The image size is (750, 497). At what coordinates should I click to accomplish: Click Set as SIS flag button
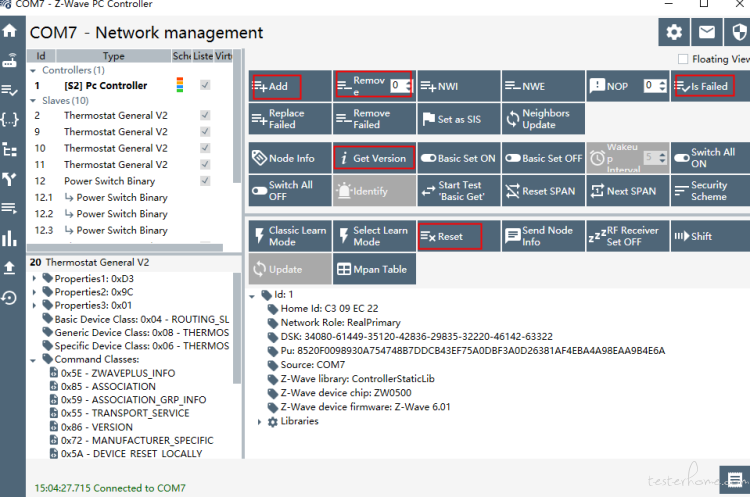(x=459, y=119)
